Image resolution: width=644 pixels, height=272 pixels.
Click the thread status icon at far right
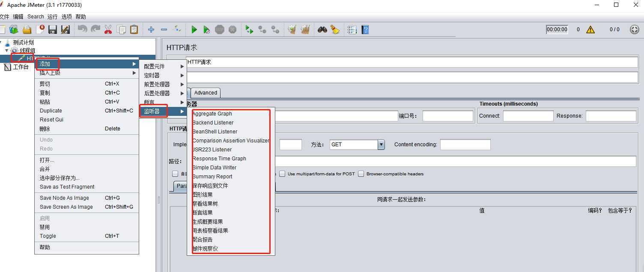635,30
